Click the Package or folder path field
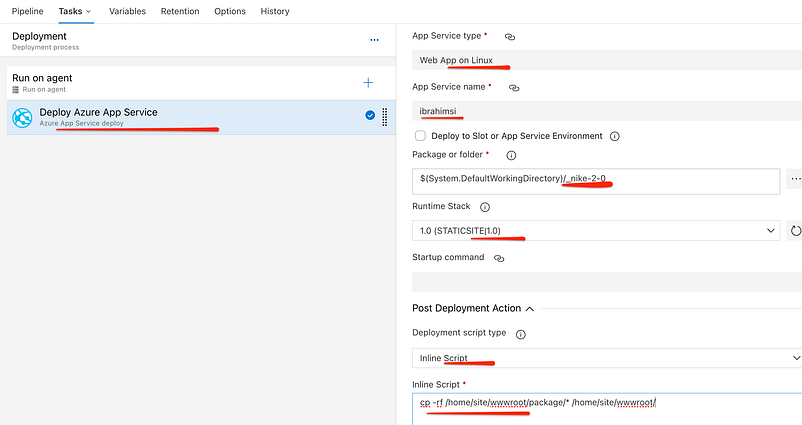Image resolution: width=802 pixels, height=425 pixels. [x=596, y=181]
